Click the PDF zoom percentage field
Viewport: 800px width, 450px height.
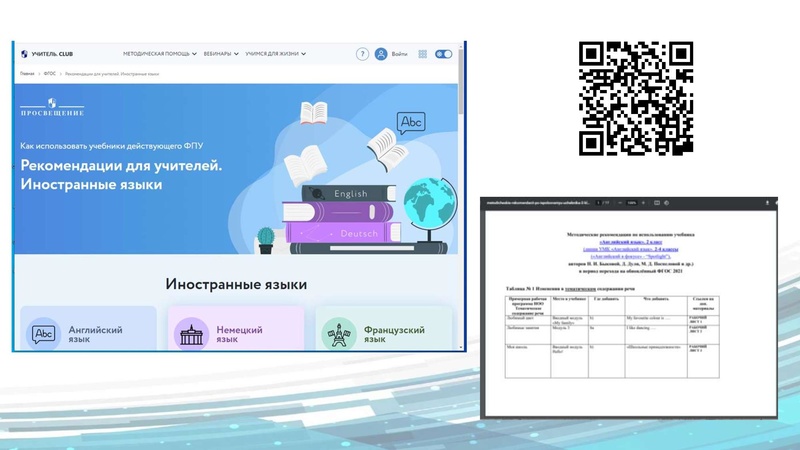pyautogui.click(x=632, y=203)
